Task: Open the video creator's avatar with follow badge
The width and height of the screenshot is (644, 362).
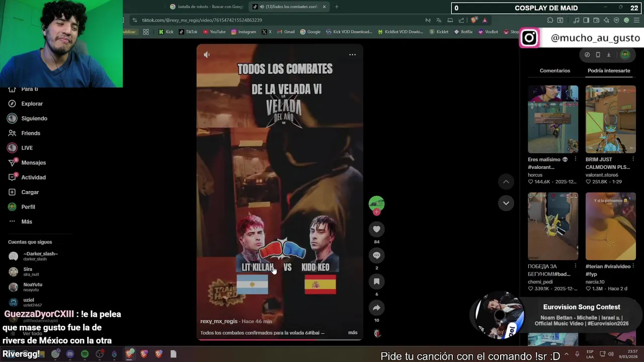Action: pos(376,204)
